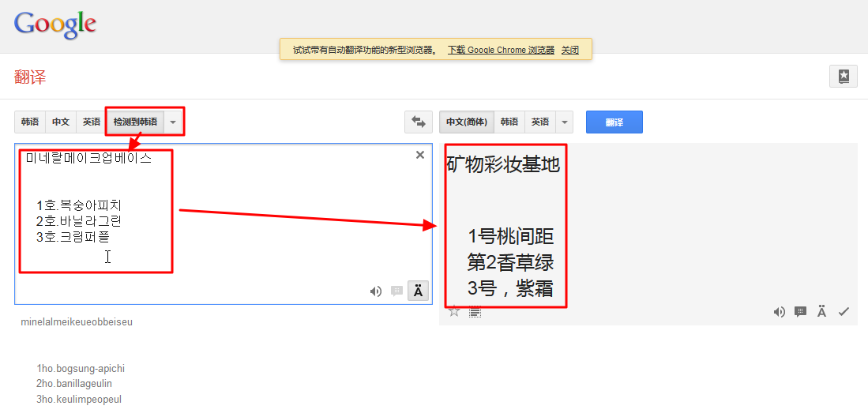Choose 英语 as target language
Image resolution: width=868 pixels, height=417 pixels.
540,122
